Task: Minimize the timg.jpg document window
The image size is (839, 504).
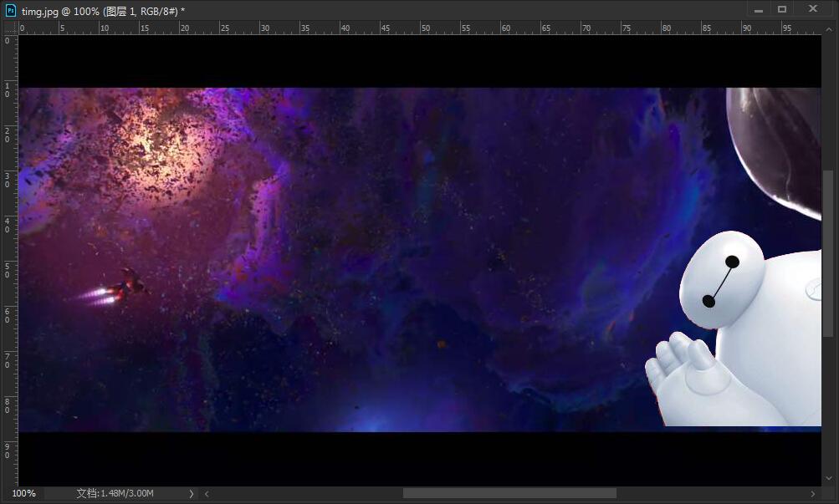Action: point(758,10)
